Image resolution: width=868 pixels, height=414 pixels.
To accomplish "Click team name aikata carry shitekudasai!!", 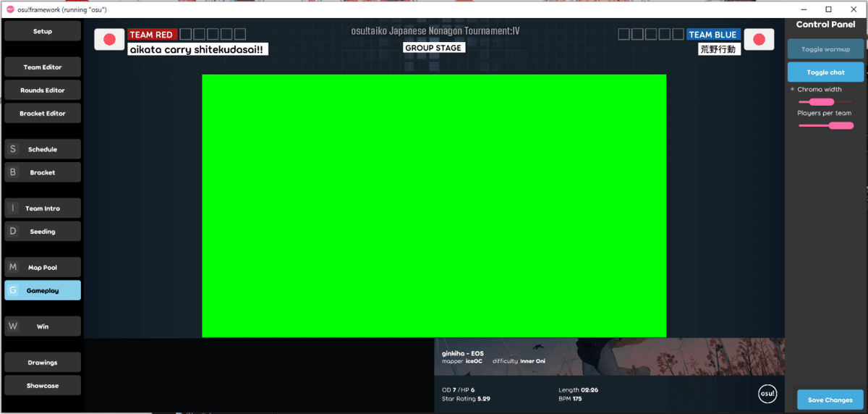I will pyautogui.click(x=198, y=49).
